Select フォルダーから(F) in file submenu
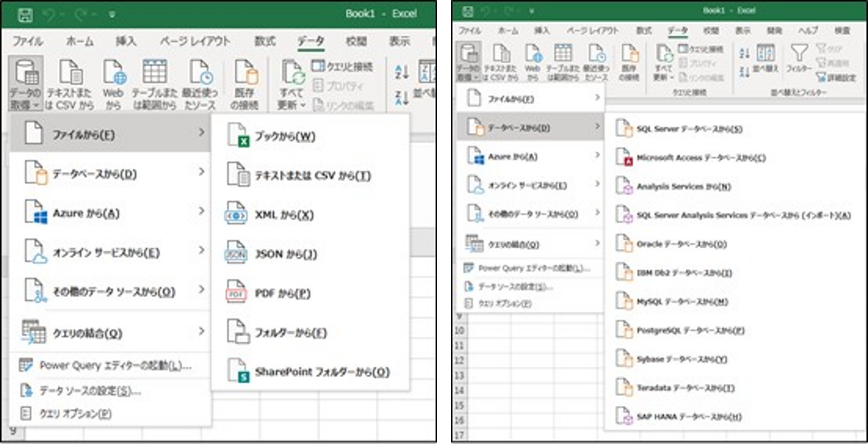Screen dimensions: 868x444 (290, 333)
